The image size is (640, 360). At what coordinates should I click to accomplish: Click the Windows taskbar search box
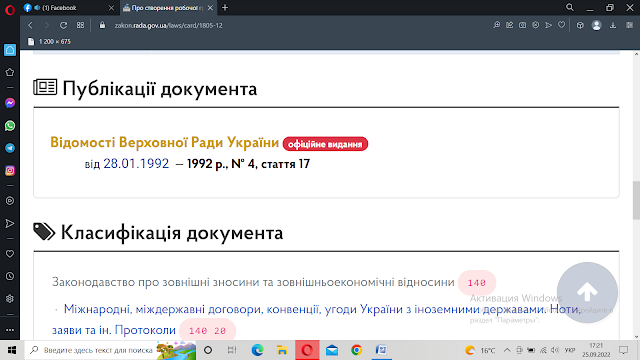click(110, 350)
